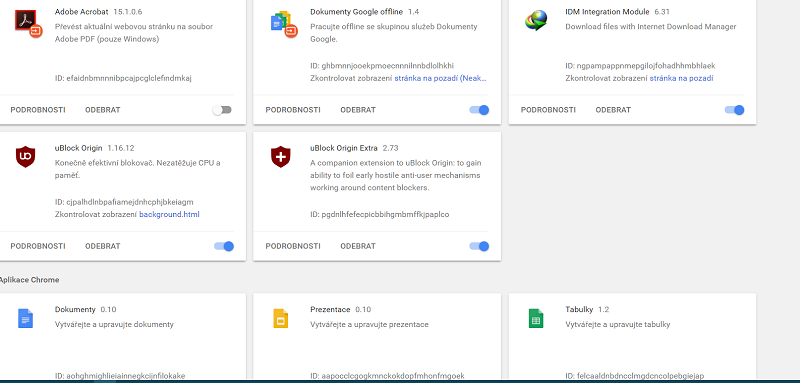Click the Dokumenty 0.10 app title
This screenshot has height=383, width=800.
85,310
